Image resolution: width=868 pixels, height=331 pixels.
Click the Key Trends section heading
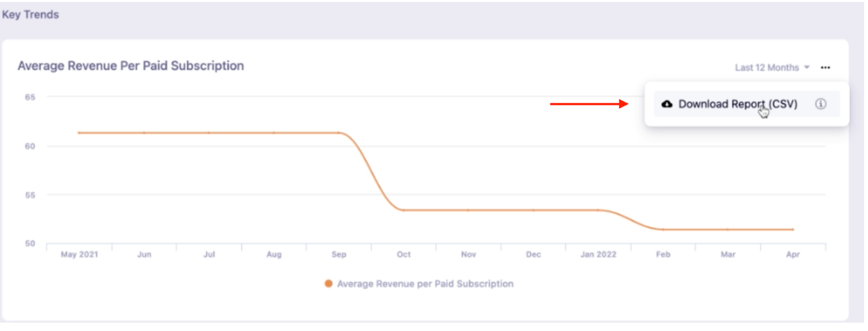coord(30,15)
